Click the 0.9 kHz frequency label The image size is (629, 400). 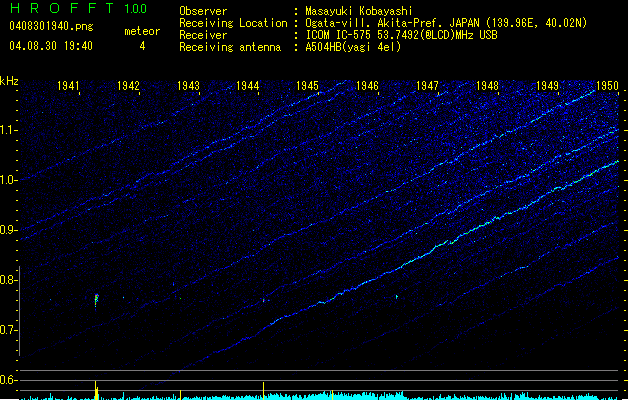coord(9,230)
